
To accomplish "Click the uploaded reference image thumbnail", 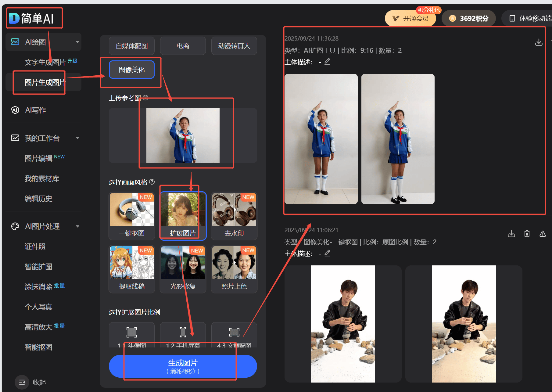I will (183, 135).
